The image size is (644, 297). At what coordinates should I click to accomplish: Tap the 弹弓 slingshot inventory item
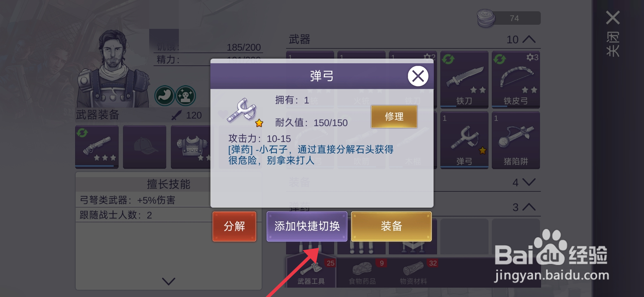tap(464, 140)
